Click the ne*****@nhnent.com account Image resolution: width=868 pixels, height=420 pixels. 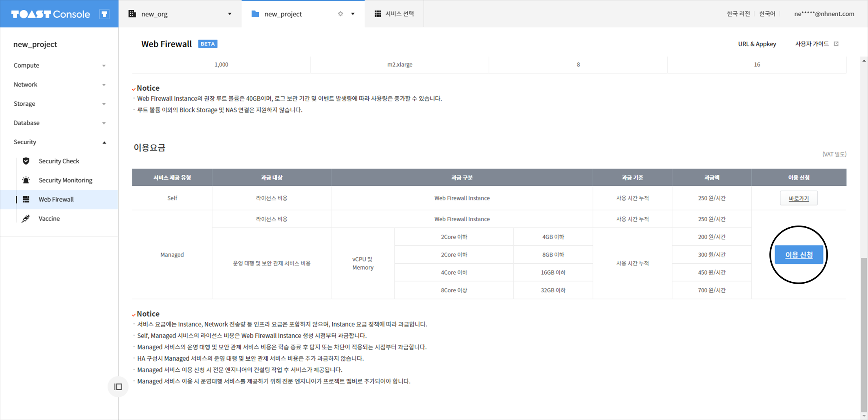(x=824, y=14)
